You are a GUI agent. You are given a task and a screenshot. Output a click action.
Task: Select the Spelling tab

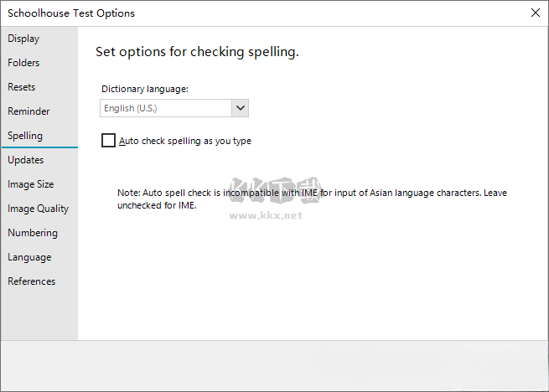pyautogui.click(x=25, y=136)
